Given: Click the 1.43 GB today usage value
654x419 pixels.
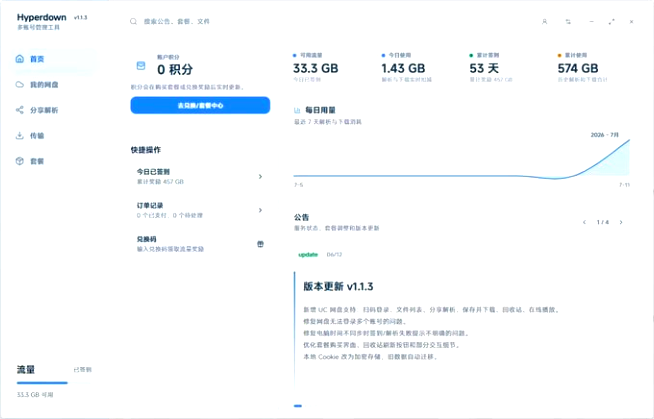Looking at the screenshot, I should 403,68.
